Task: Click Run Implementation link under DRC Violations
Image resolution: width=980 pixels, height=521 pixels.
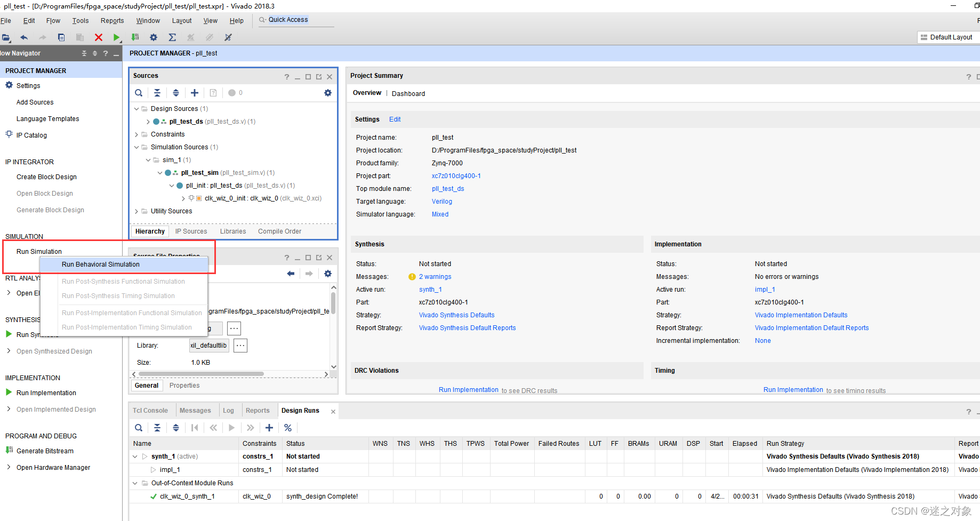Action: 468,390
